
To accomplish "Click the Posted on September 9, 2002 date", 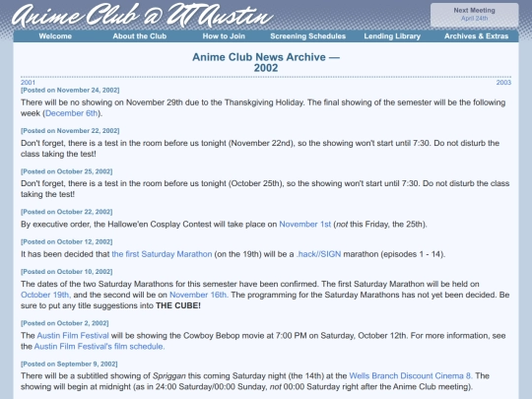I will click(x=69, y=365).
